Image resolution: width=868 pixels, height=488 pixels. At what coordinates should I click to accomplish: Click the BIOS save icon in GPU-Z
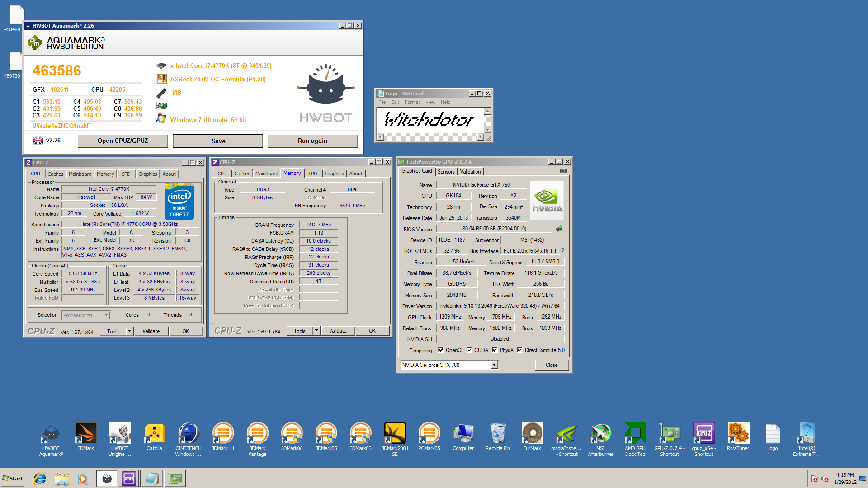click(x=559, y=229)
